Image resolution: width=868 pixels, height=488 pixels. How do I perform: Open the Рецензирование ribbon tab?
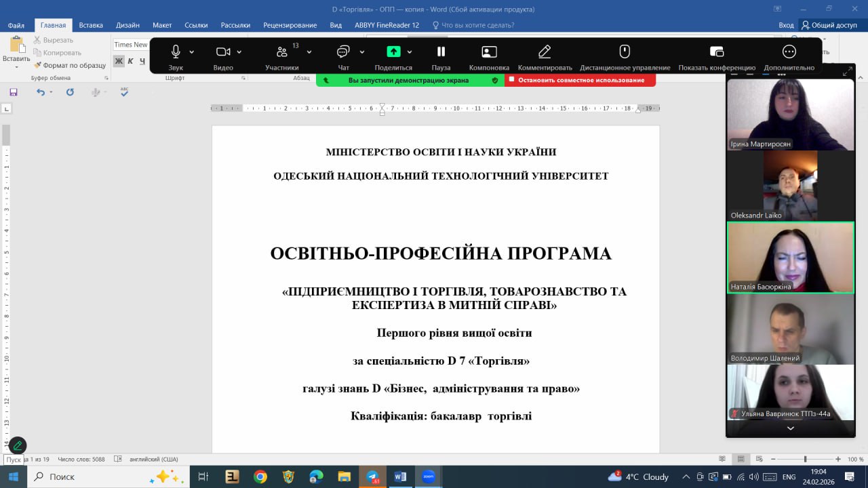click(x=290, y=25)
